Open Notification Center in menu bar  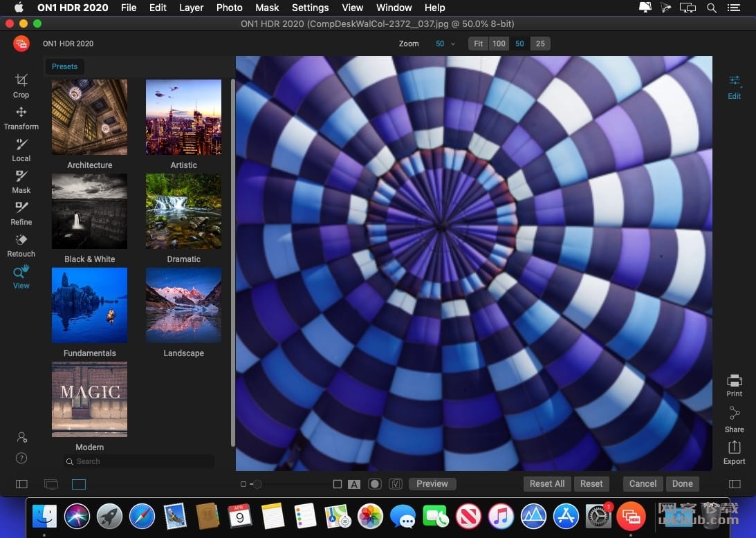pos(734,8)
